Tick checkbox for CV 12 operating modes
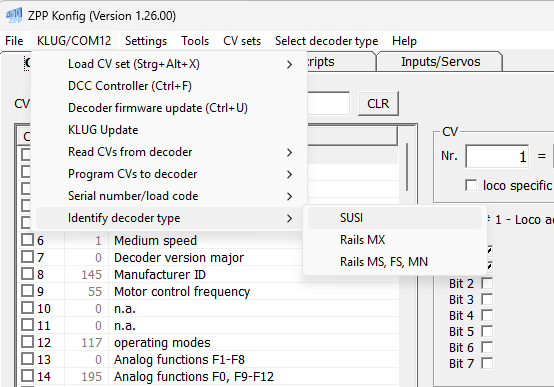Image resolution: width=554 pixels, height=387 pixels. pos(27,342)
